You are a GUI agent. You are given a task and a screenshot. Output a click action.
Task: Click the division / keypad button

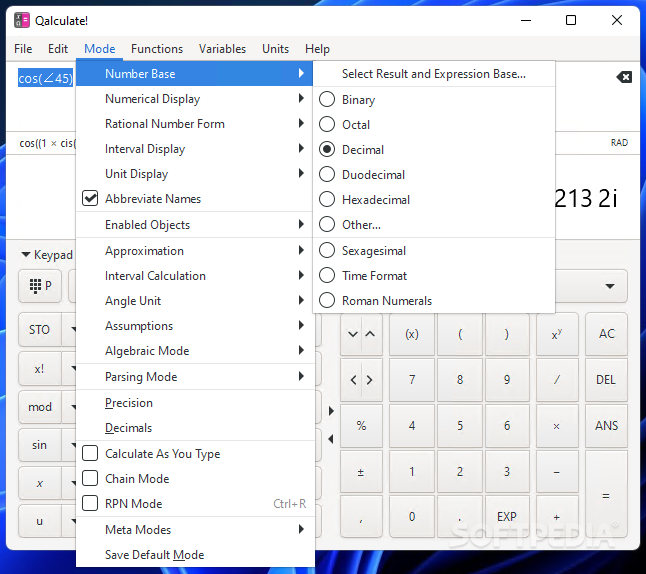point(557,380)
